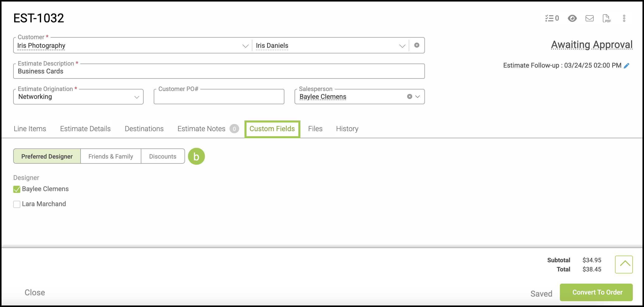
Task: Clear the customer contact field
Action: click(417, 45)
